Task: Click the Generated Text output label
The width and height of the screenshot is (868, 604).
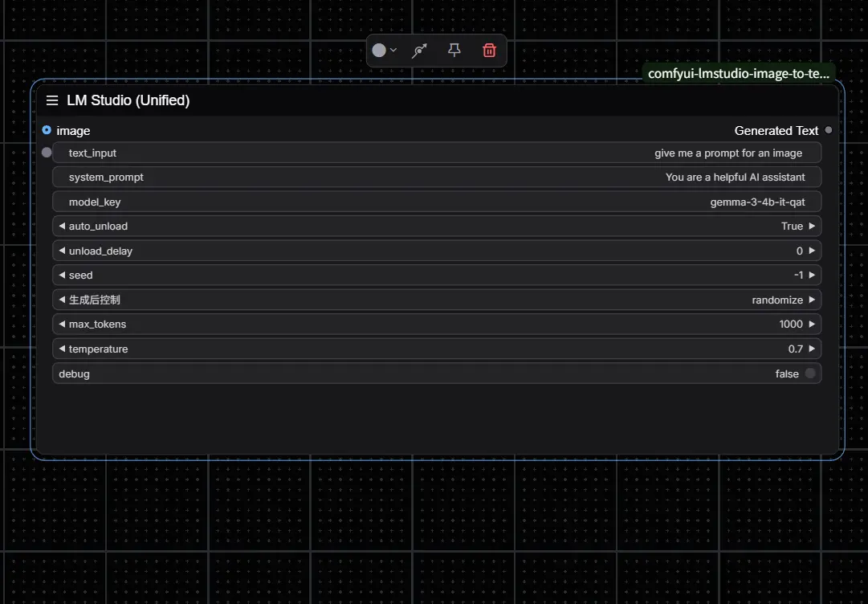Action: [x=776, y=131]
